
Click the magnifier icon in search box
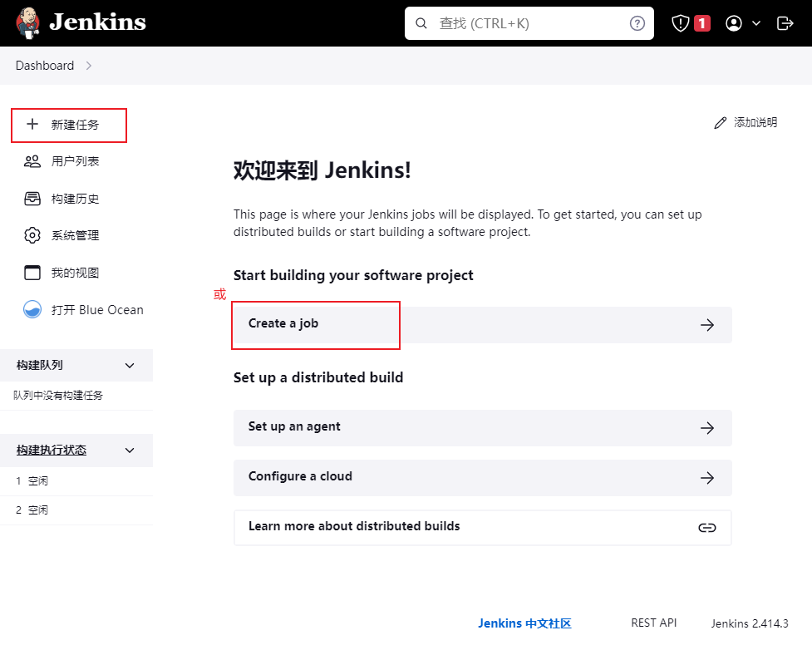point(421,23)
